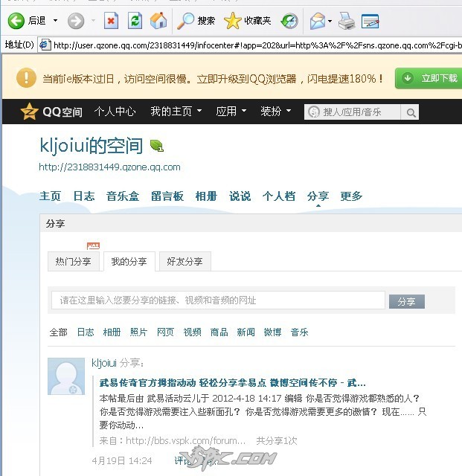Click the grey 分享 submit button
The width and height of the screenshot is (462, 476).
pos(407,301)
